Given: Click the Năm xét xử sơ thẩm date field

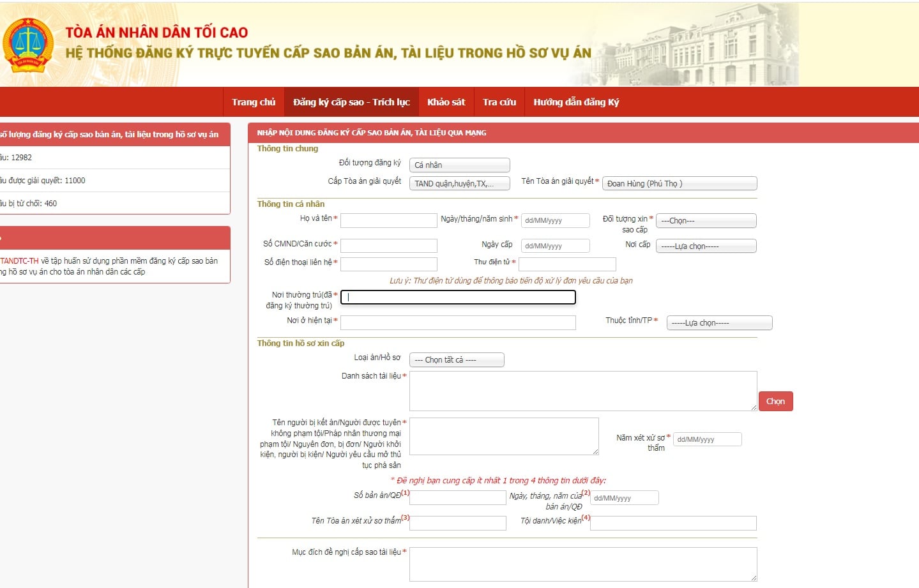Looking at the screenshot, I should point(708,439).
